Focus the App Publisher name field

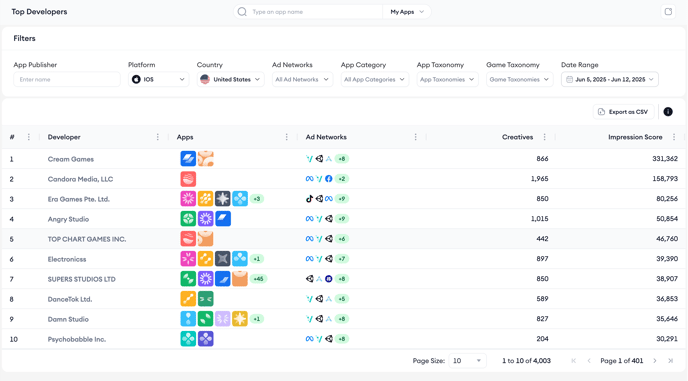pyautogui.click(x=67, y=79)
